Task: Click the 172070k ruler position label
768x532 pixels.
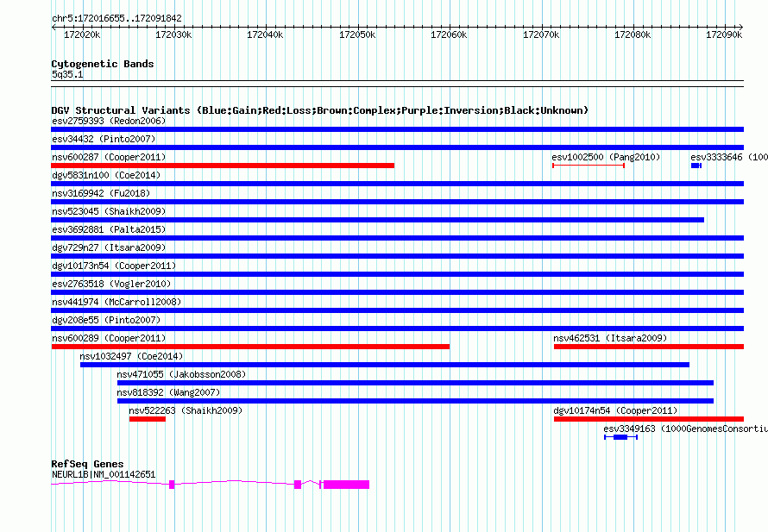Action: pos(541,34)
